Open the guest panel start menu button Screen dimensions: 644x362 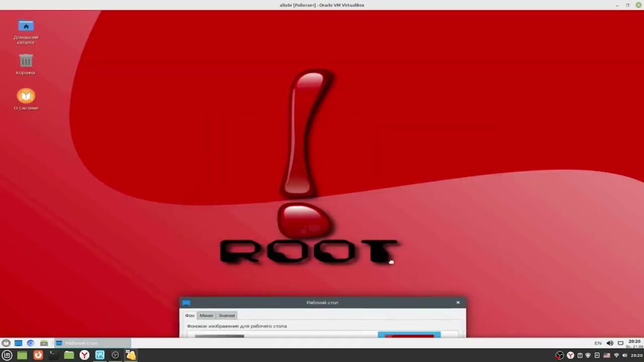[6, 343]
